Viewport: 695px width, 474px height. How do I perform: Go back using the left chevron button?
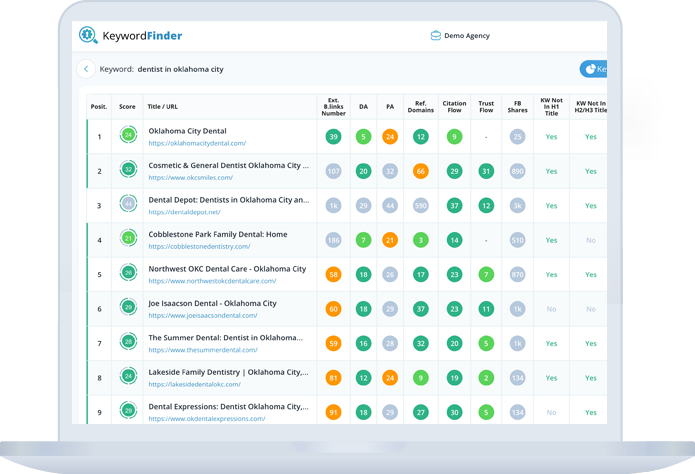[87, 69]
